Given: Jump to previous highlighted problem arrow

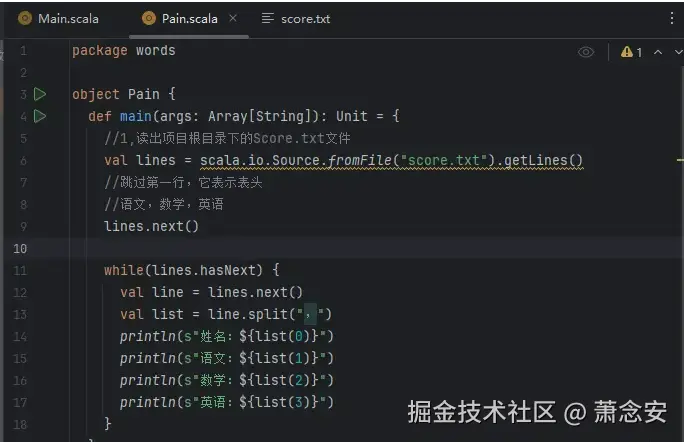Looking at the screenshot, I should point(657,52).
